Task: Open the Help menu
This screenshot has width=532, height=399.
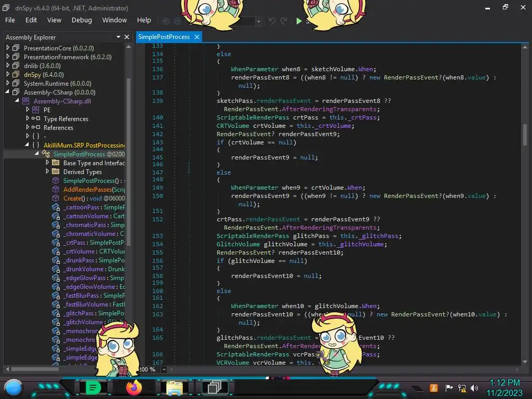Action: [144, 20]
